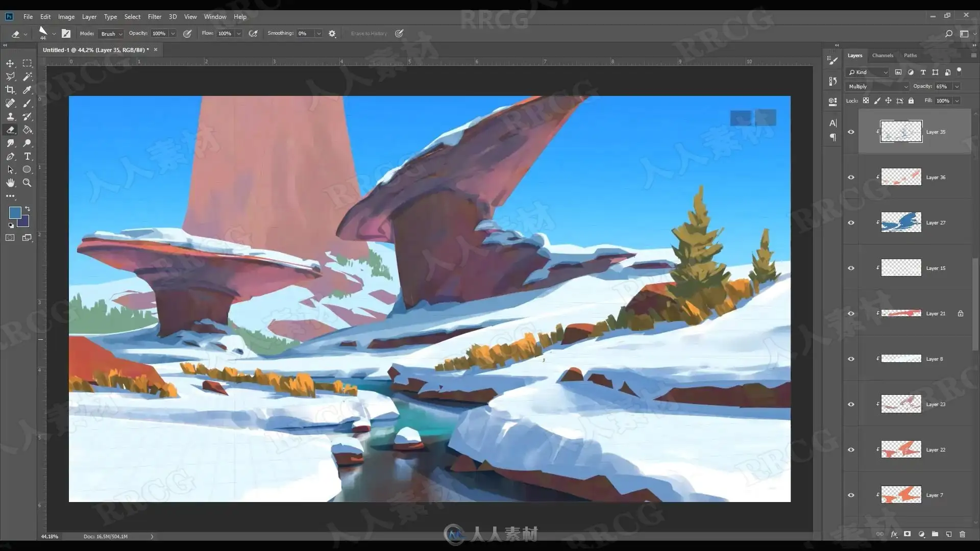
Task: Hide Layer 21 visibility eye
Action: click(x=851, y=314)
